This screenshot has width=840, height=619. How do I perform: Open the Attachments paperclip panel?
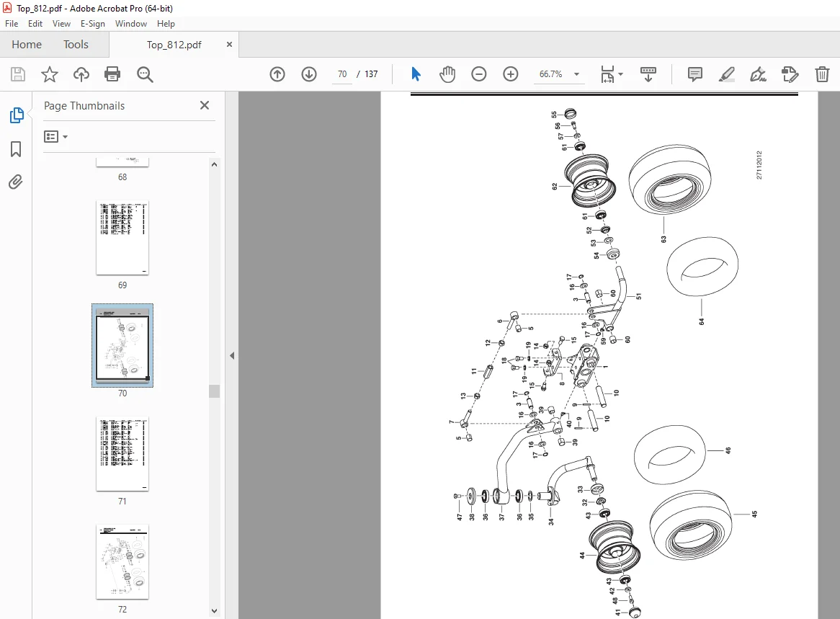tap(16, 182)
